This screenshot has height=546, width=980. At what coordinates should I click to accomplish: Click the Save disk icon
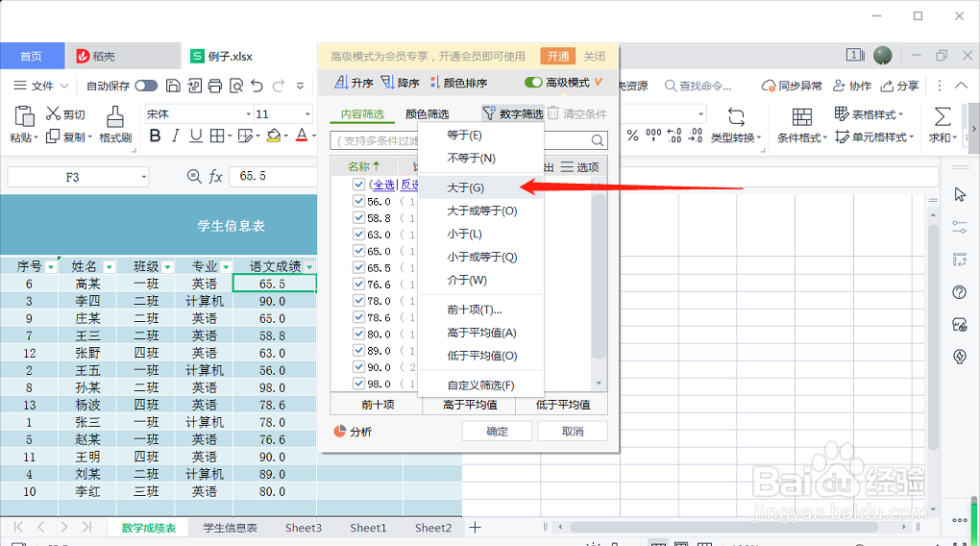point(173,86)
